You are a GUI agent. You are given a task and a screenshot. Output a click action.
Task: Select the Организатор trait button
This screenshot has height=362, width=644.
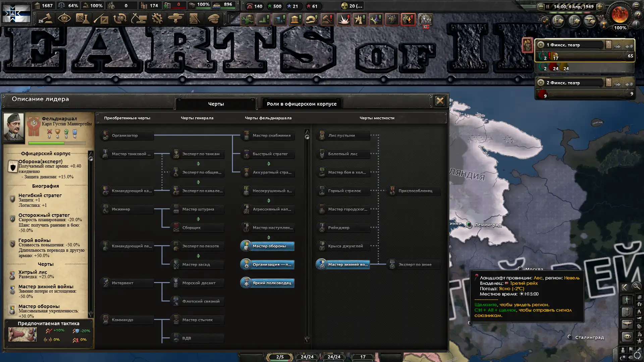tap(127, 135)
